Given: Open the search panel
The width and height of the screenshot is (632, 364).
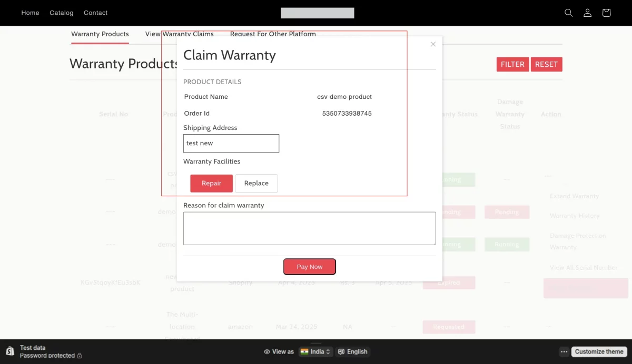Looking at the screenshot, I should 568,13.
